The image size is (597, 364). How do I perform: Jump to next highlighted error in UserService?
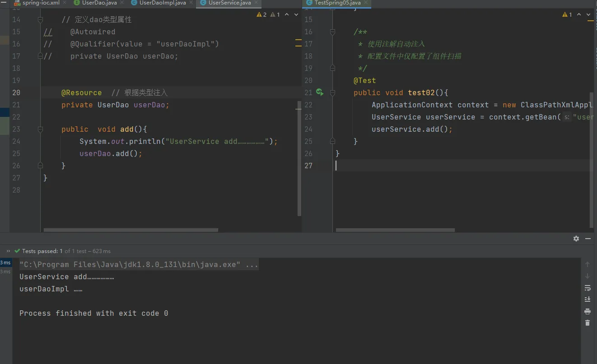(x=296, y=15)
